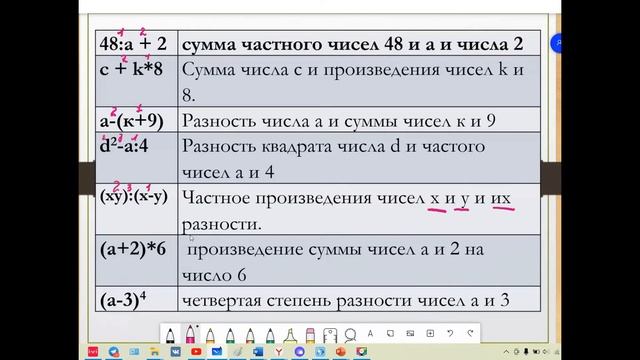The image size is (640, 360).
Task: Open the ivi app in taskbar
Action: pyautogui.click(x=93, y=351)
